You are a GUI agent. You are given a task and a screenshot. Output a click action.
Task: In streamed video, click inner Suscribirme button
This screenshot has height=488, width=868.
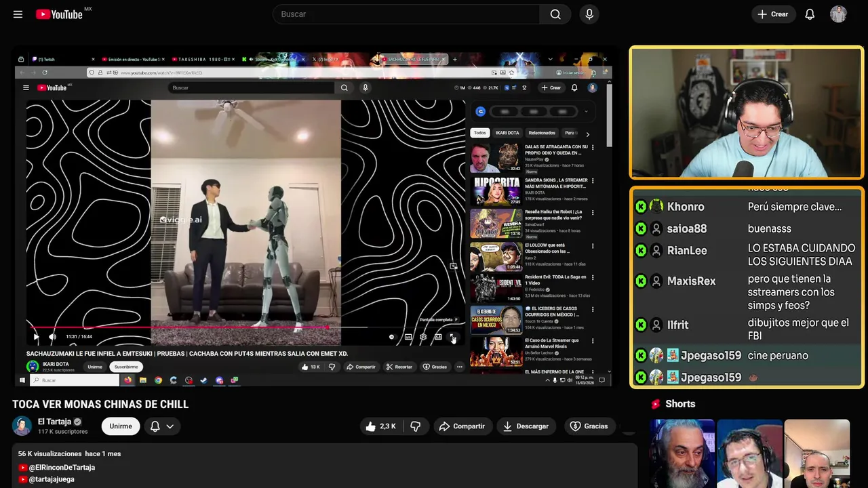pyautogui.click(x=126, y=367)
